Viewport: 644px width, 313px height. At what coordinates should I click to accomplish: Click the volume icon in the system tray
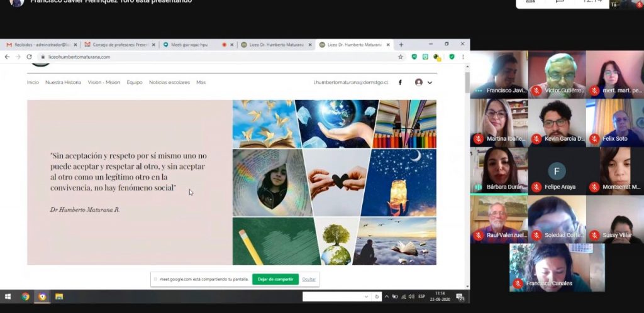click(x=411, y=297)
